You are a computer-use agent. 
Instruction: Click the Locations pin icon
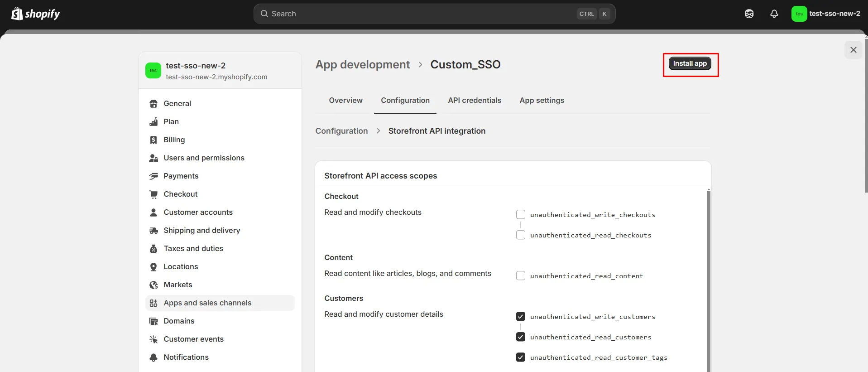(x=153, y=267)
